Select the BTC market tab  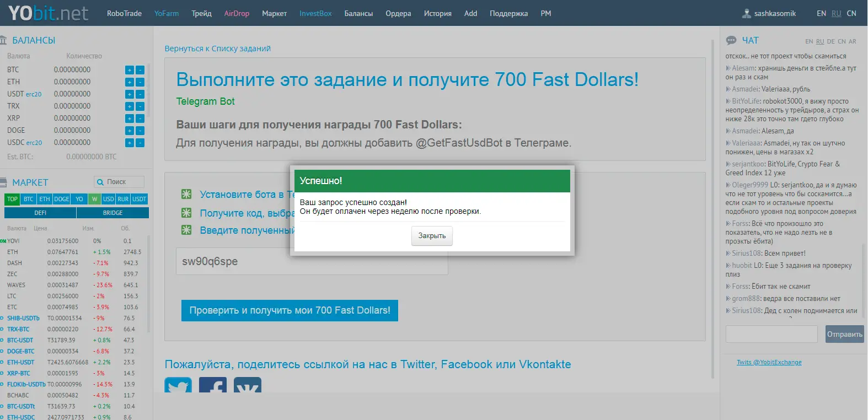[29, 199]
